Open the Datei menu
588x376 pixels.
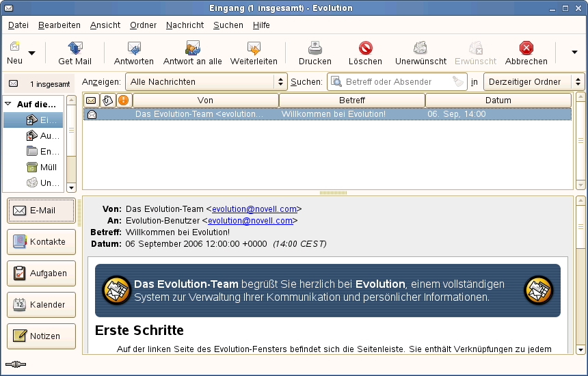(18, 25)
